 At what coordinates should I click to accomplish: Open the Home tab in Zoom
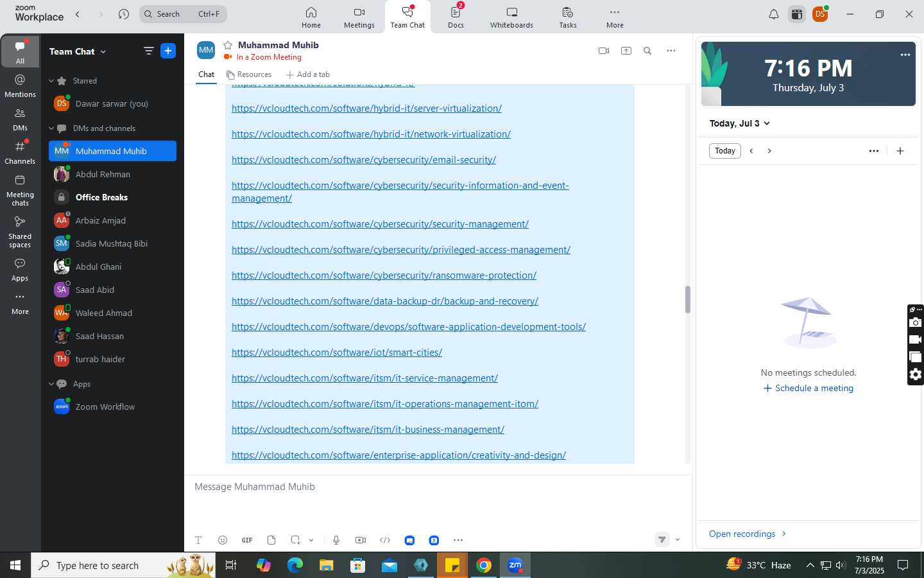311,17
